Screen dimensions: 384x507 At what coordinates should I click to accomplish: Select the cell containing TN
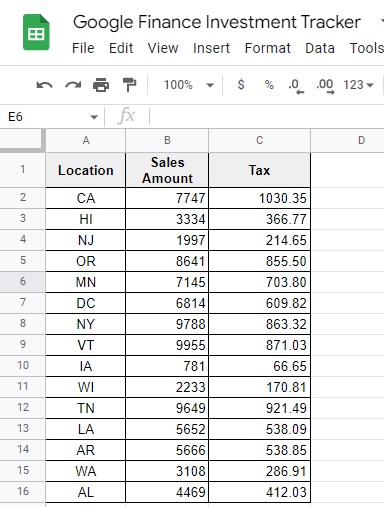[86, 408]
